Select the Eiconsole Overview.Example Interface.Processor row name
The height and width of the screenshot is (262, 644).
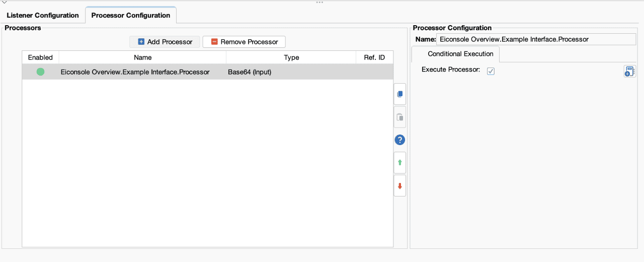pyautogui.click(x=135, y=72)
